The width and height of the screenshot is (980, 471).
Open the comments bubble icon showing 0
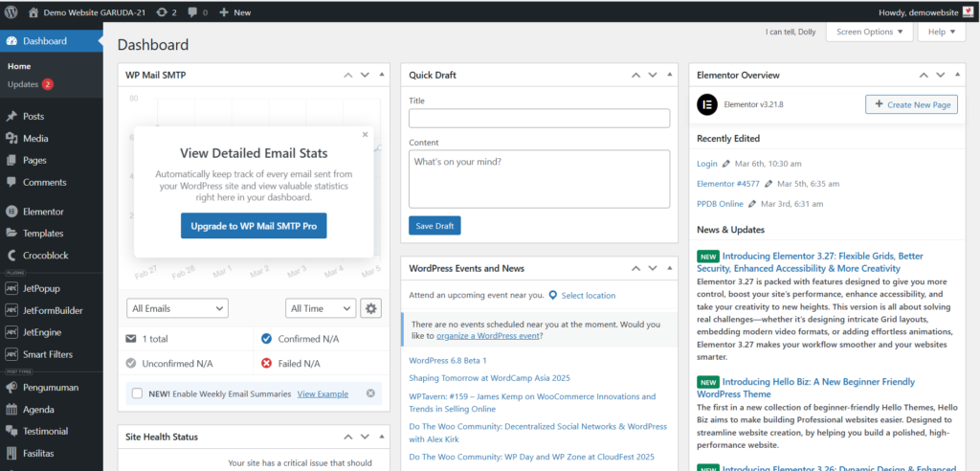tap(194, 11)
